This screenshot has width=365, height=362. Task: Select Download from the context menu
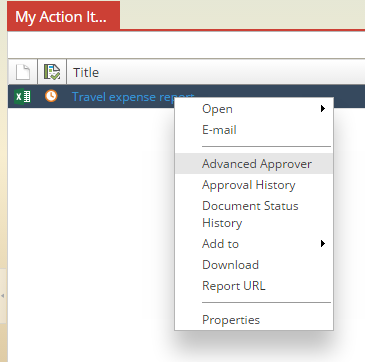[x=254, y=265]
